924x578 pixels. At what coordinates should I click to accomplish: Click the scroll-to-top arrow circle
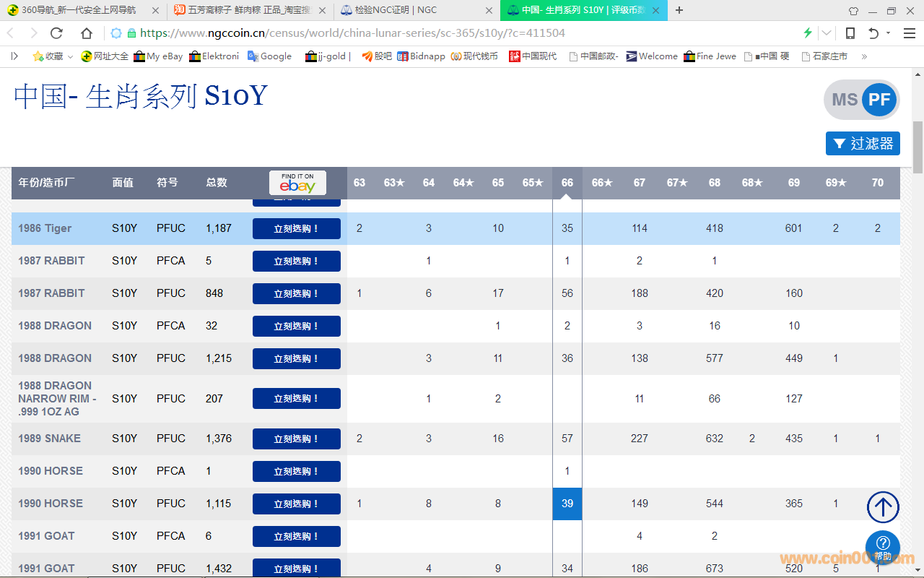[x=882, y=507]
